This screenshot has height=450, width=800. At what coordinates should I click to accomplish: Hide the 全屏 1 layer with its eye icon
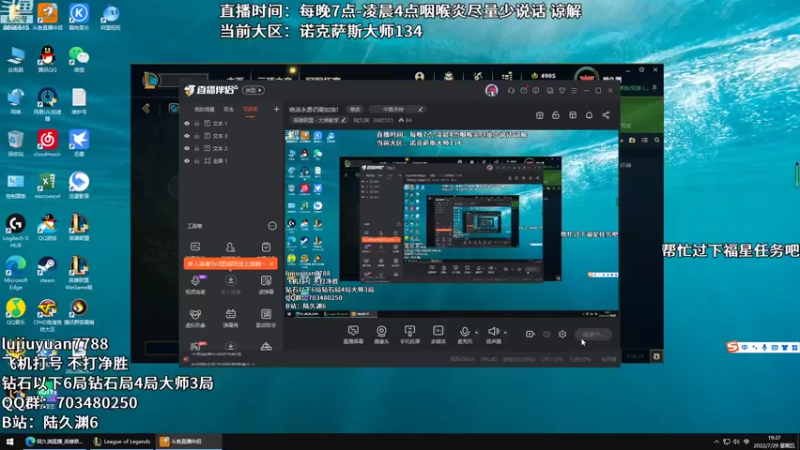point(187,161)
